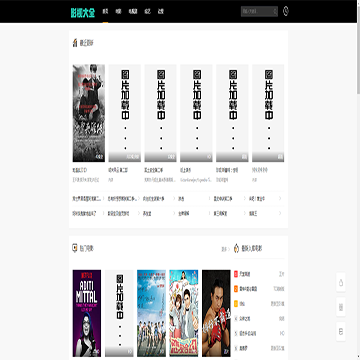Open the fourth-ranked title in ranking list

point(245,318)
